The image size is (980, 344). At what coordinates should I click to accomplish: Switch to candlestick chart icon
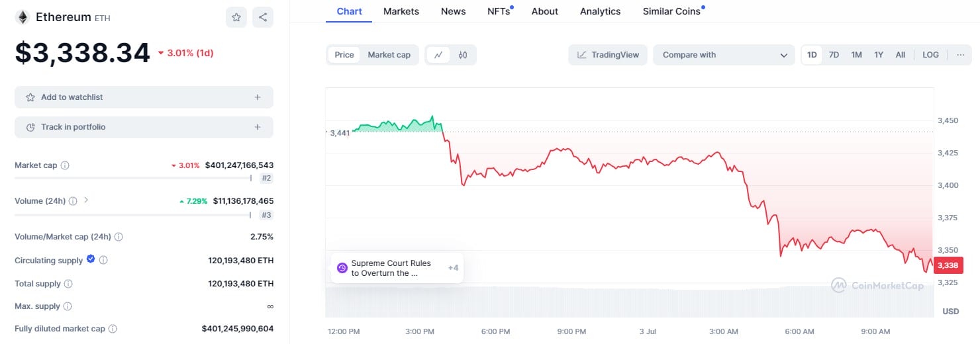463,55
